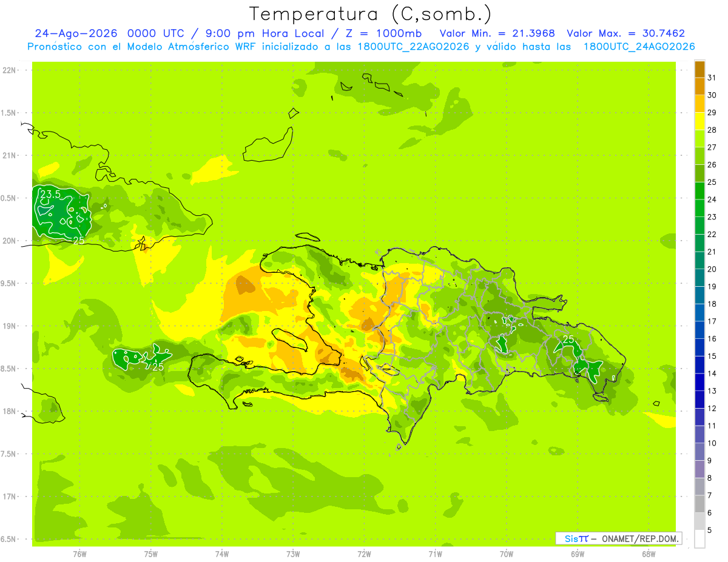Click the green legend swatch between 26 and 27
This screenshot has height=562, width=728.
pyautogui.click(x=699, y=156)
